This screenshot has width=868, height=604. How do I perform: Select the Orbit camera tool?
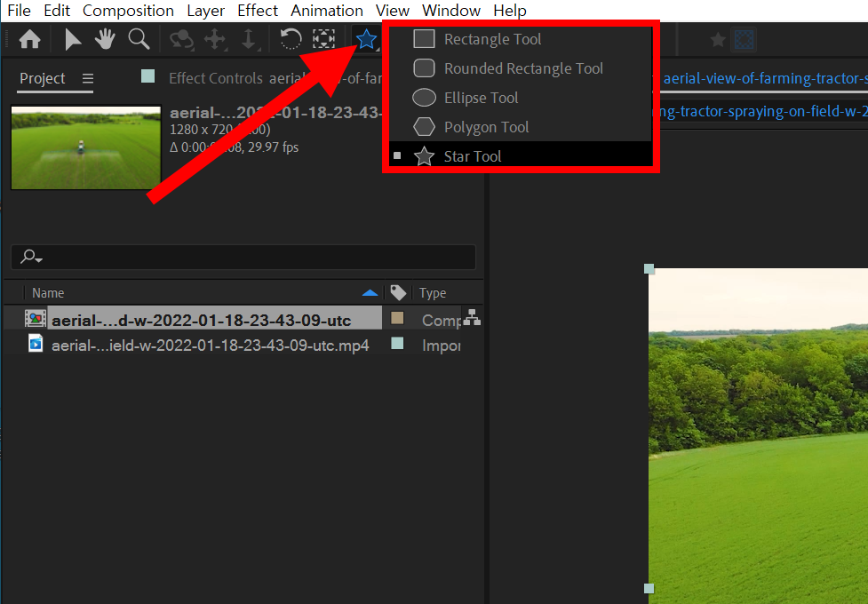181,39
